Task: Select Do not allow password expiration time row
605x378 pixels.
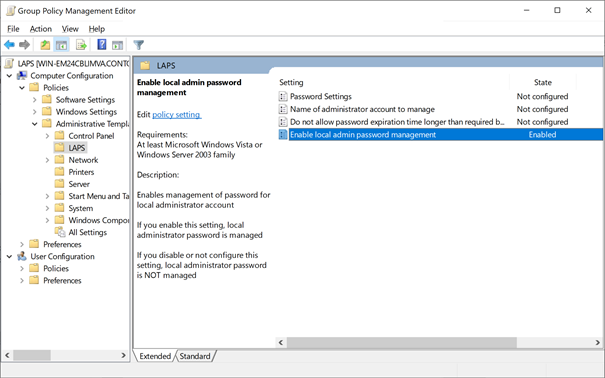Action: pyautogui.click(x=440, y=122)
